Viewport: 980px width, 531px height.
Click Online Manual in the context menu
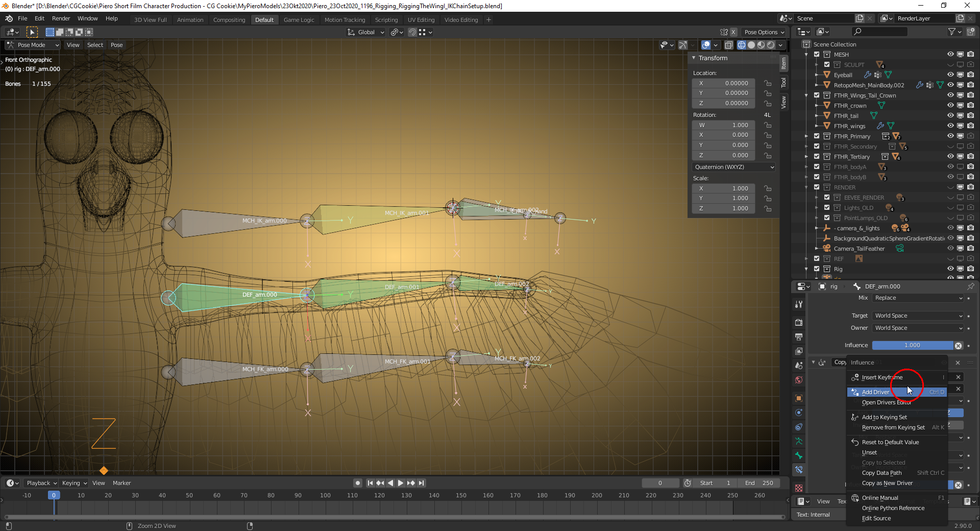click(x=879, y=498)
